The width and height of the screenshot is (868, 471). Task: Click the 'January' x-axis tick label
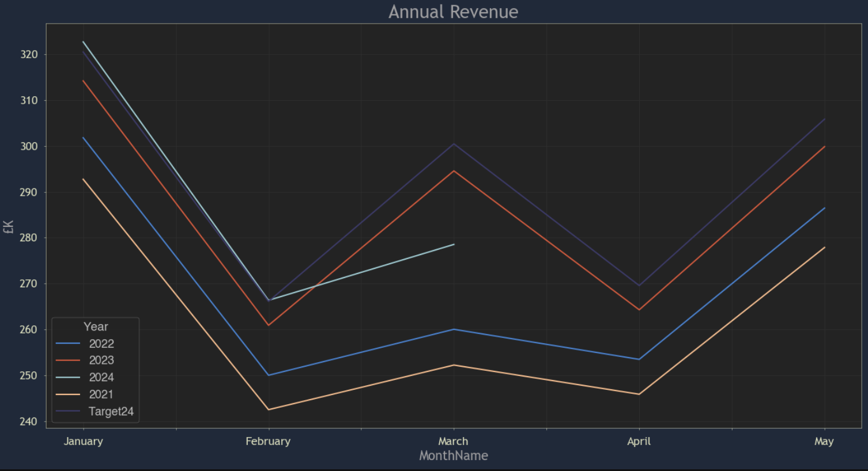(x=84, y=441)
